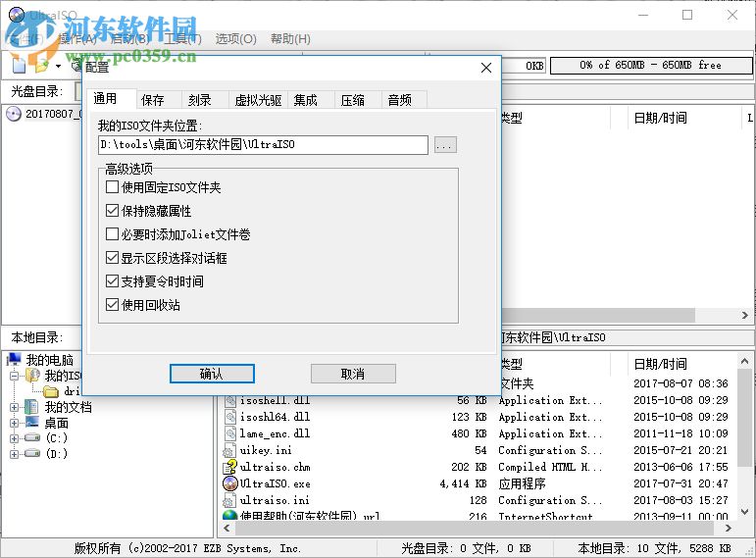This screenshot has width=756, height=558.
Task: Click 日期/时间 column header in disc pane
Action: click(x=661, y=118)
